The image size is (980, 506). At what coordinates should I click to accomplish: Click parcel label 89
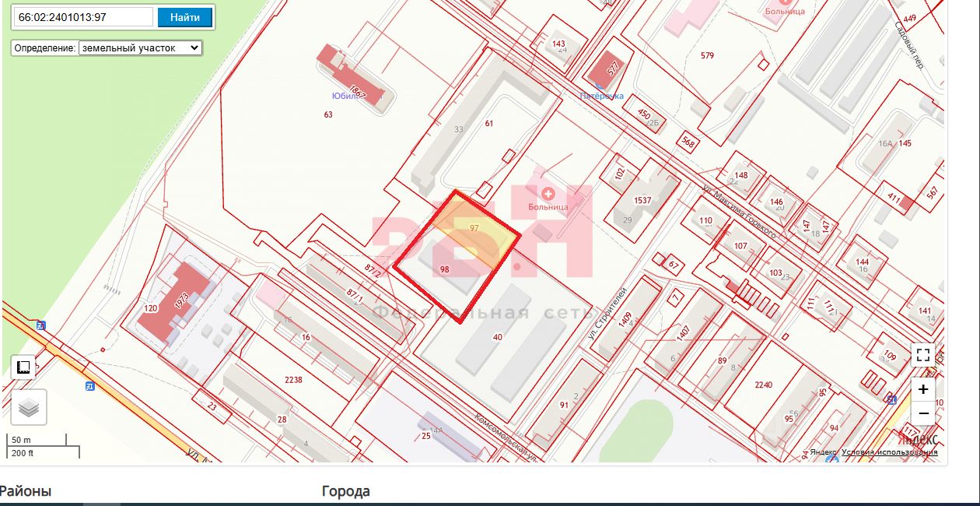click(723, 360)
